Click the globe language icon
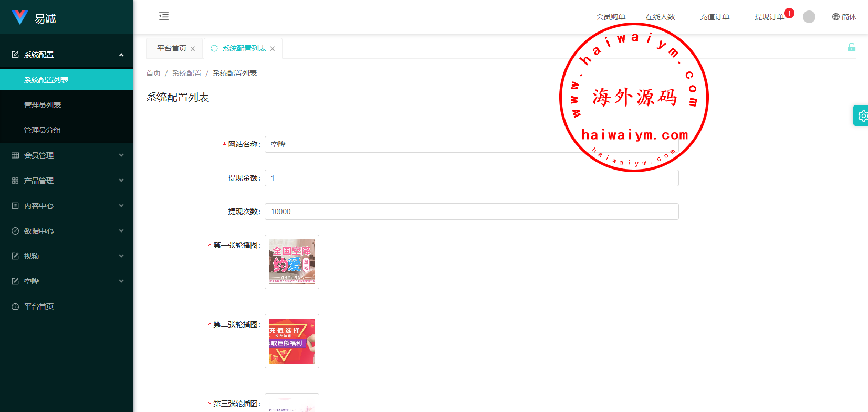The height and width of the screenshot is (412, 868). click(x=835, y=17)
